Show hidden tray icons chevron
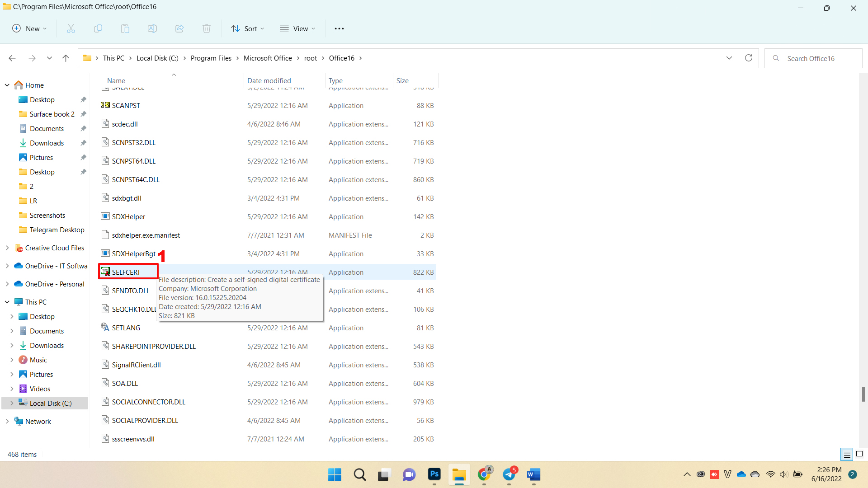 tap(687, 474)
